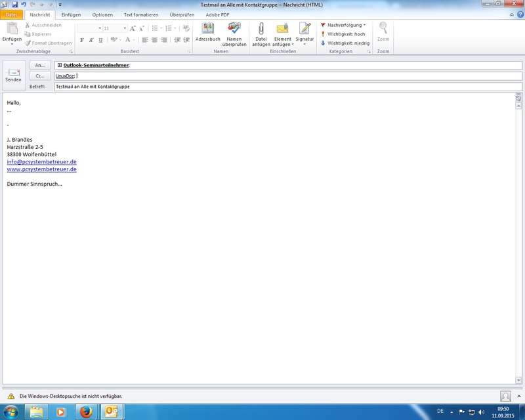Image resolution: width=525 pixels, height=420 pixels.
Task: Toggle underline (U) formatting
Action: click(x=100, y=40)
